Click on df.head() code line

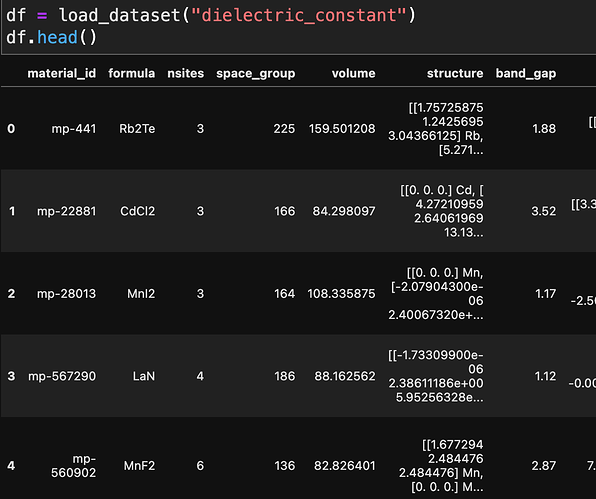pos(52,38)
